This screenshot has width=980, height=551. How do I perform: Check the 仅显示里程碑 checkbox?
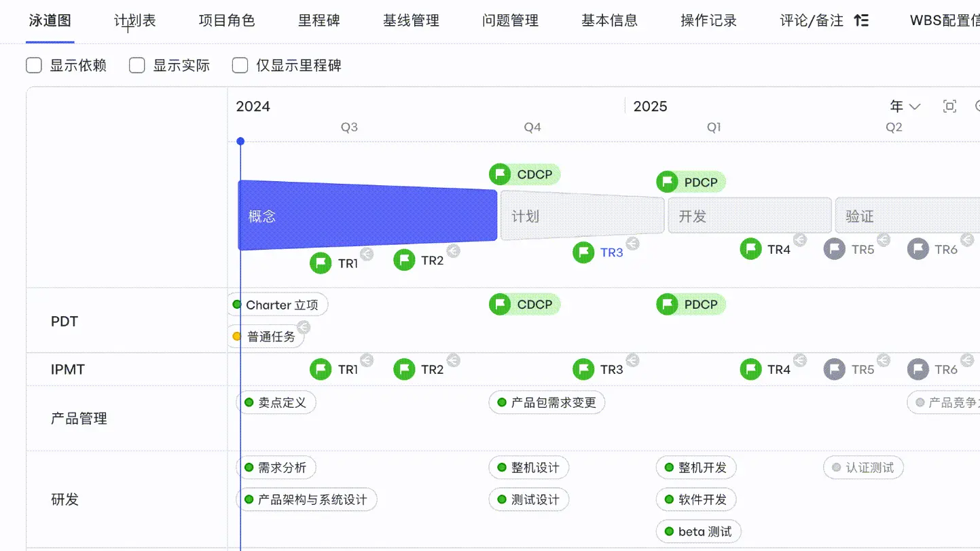(240, 65)
